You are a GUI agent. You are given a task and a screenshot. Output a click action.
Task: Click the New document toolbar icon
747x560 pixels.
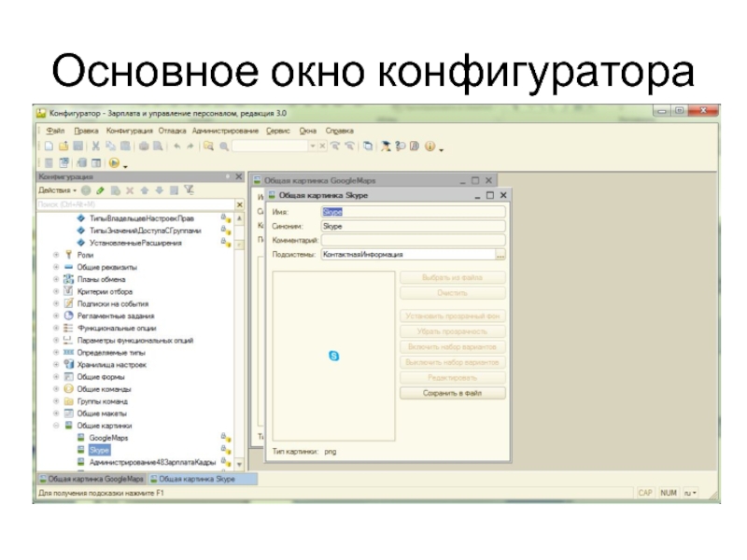pos(49,147)
